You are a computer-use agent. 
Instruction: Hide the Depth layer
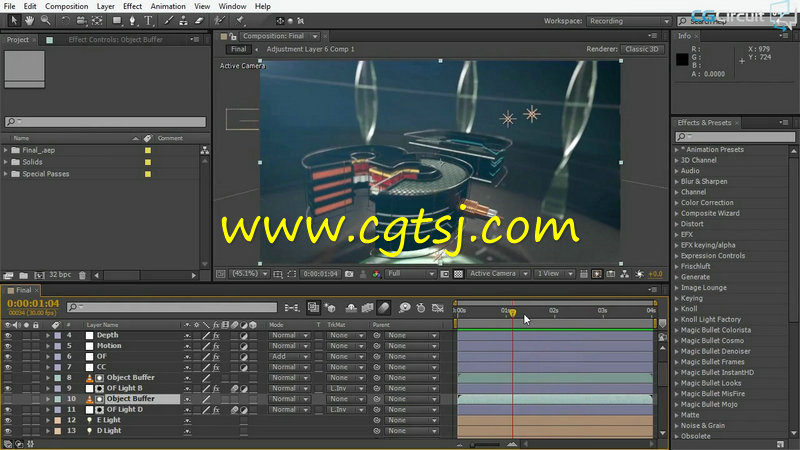(x=8, y=336)
